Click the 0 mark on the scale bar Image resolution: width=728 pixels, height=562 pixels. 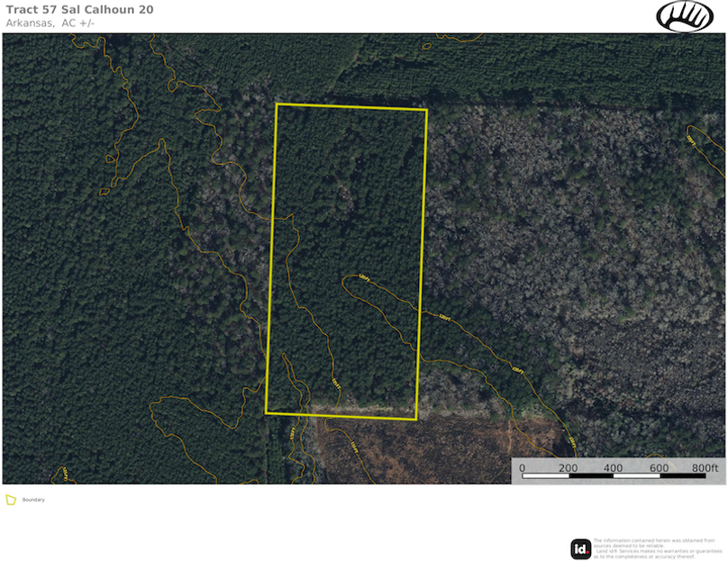pyautogui.click(x=522, y=467)
